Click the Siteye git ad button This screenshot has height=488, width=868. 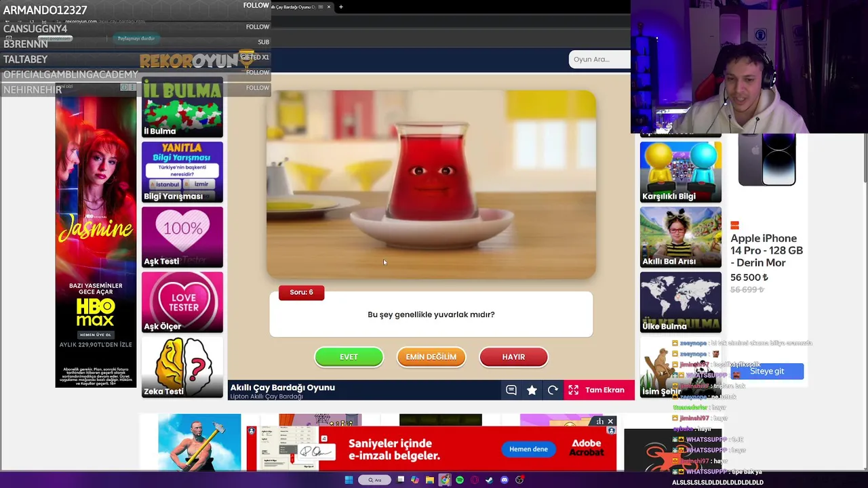coord(767,371)
